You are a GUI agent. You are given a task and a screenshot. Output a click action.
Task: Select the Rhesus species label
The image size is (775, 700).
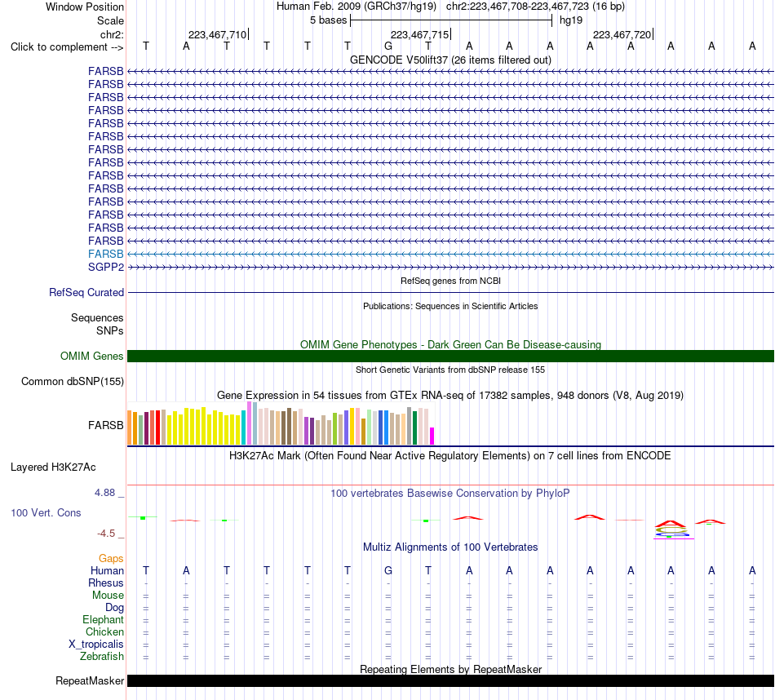106,583
